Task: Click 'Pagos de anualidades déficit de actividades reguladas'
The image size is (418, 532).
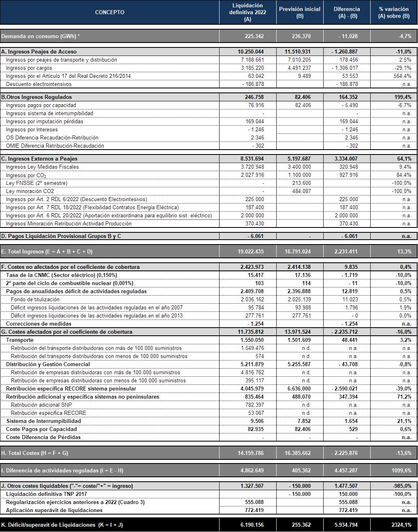Action: coord(76,292)
